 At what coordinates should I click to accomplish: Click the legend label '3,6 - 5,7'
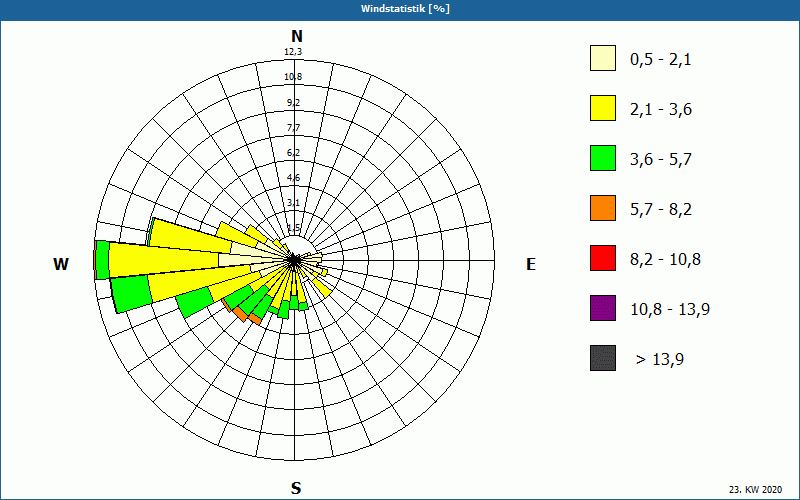click(x=661, y=160)
